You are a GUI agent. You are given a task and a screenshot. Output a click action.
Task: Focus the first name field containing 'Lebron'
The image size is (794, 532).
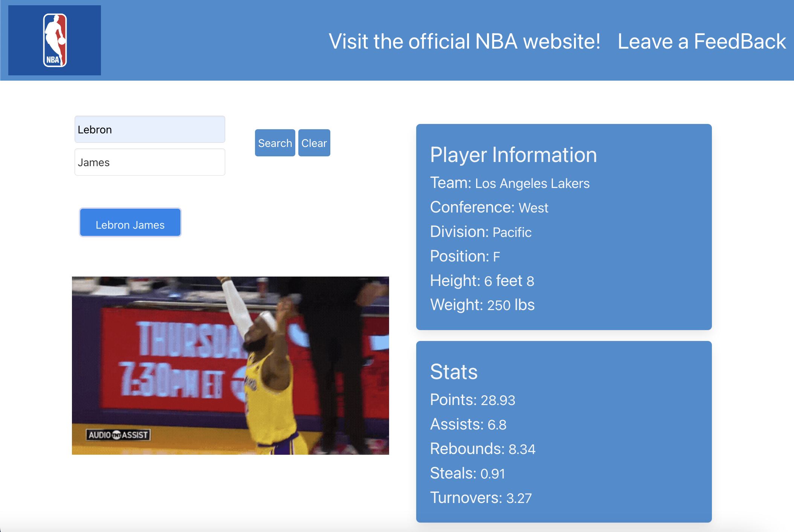click(x=150, y=129)
